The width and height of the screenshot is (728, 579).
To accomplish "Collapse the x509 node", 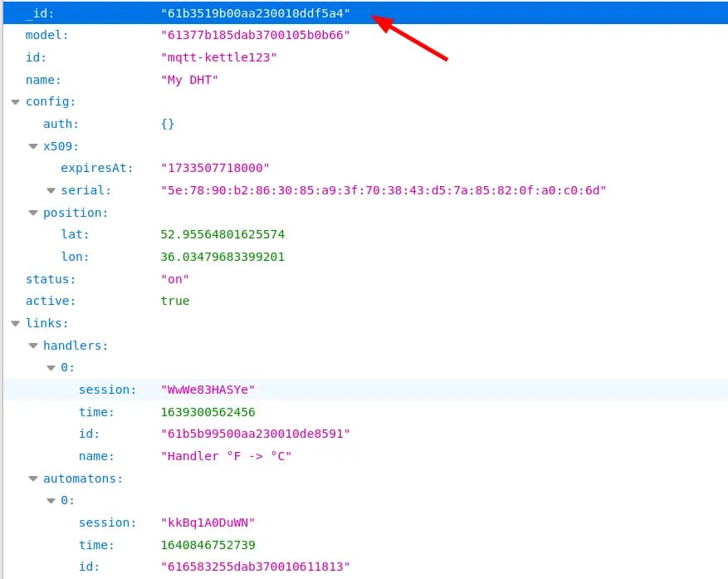I will click(33, 146).
